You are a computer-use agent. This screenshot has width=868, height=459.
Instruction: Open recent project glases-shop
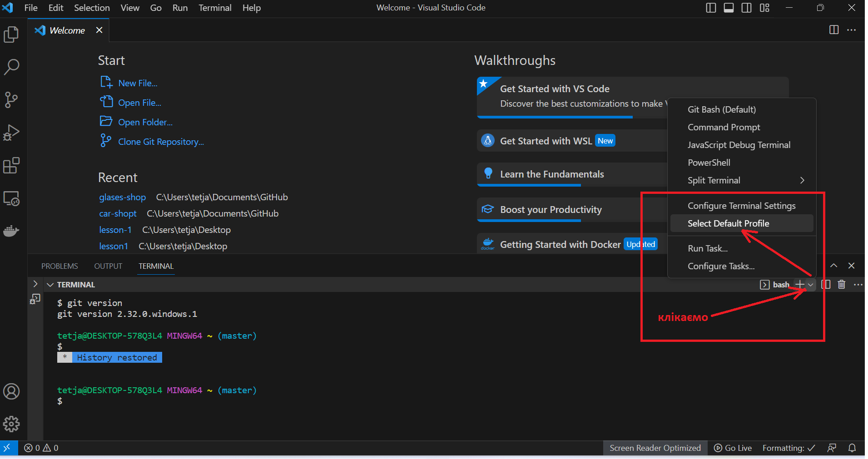click(x=122, y=197)
